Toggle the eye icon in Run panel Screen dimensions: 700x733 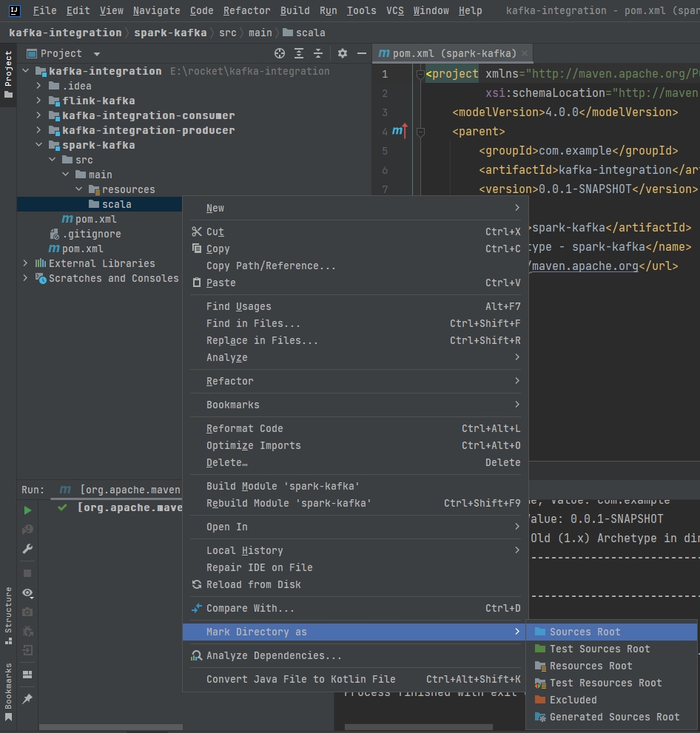[x=27, y=592]
